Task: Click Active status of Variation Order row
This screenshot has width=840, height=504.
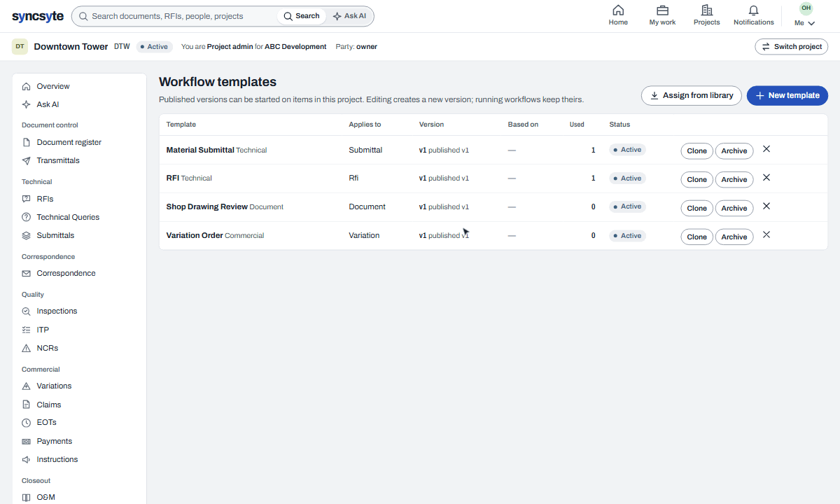Action: coord(627,236)
